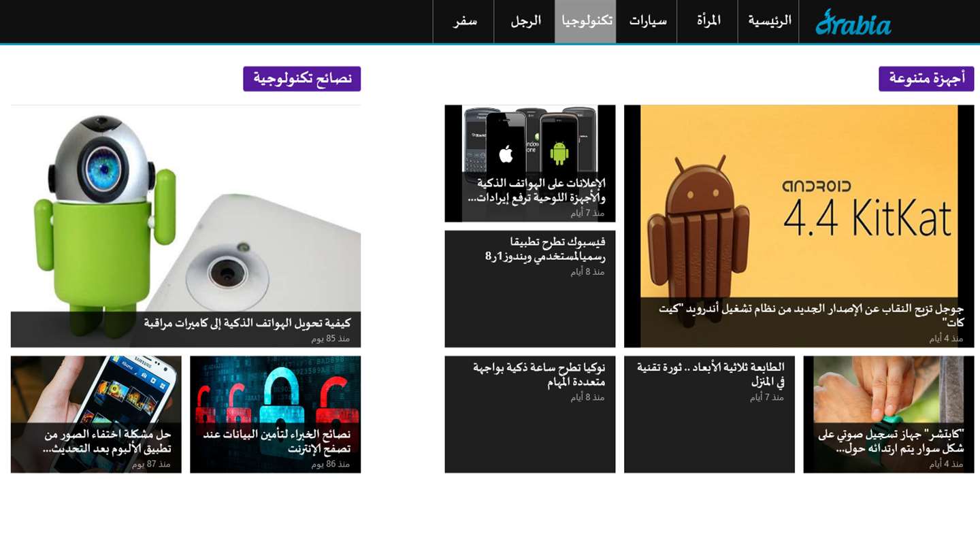The image size is (980, 551).
Task: Click the Arabia logo
Action: (853, 22)
